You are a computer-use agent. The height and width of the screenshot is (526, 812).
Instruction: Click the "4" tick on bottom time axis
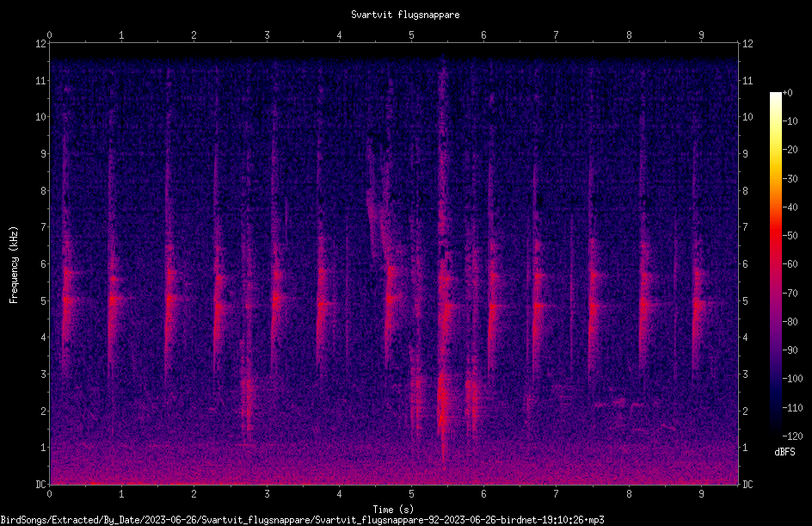(x=339, y=494)
